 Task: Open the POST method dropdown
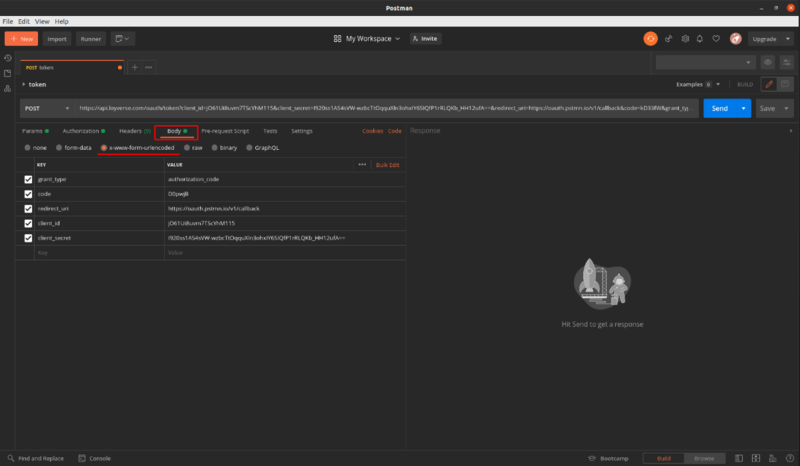pyautogui.click(x=46, y=108)
